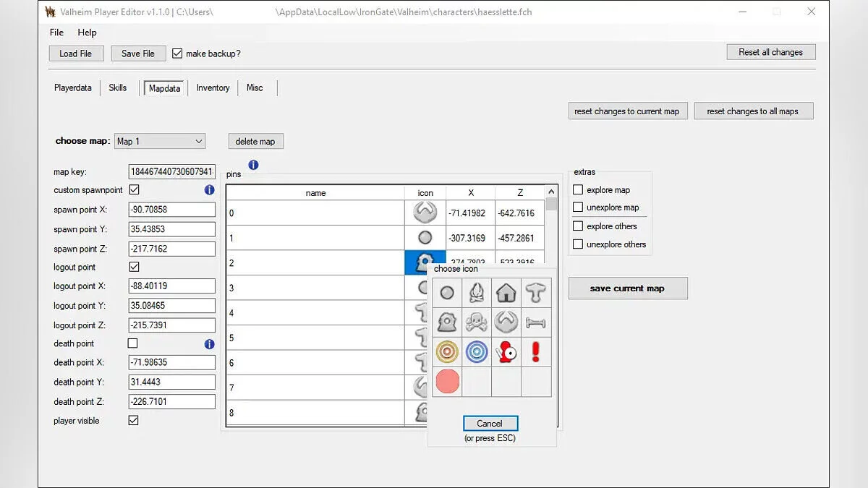The width and height of the screenshot is (868, 488).
Task: Toggle the make backup checkbox
Action: [x=177, y=53]
